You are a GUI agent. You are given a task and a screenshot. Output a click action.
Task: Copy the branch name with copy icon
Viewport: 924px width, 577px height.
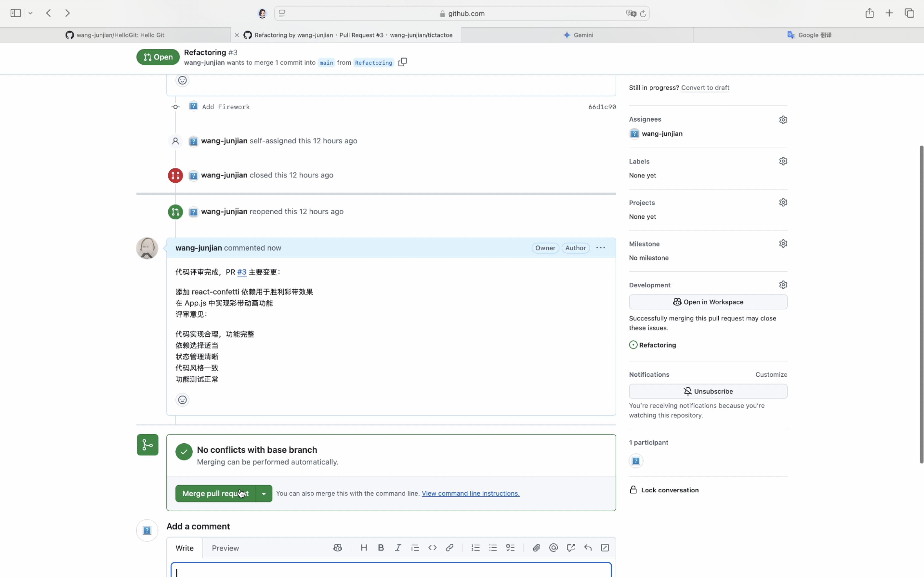(402, 62)
